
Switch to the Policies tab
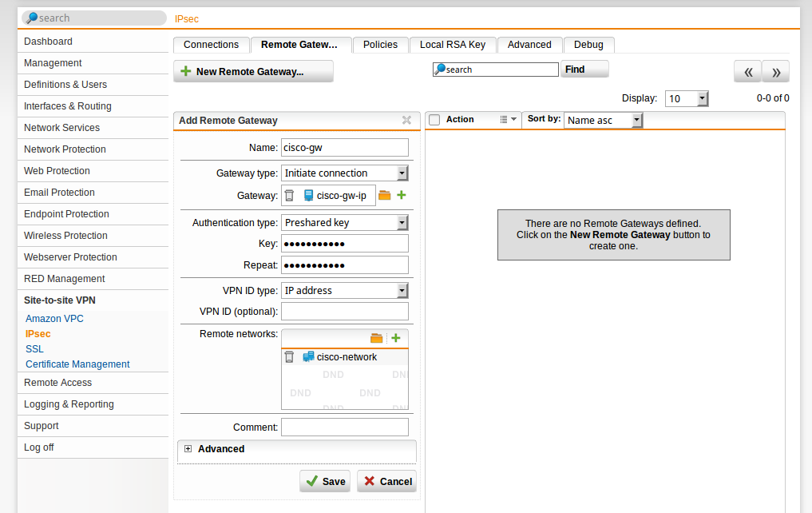click(x=380, y=45)
